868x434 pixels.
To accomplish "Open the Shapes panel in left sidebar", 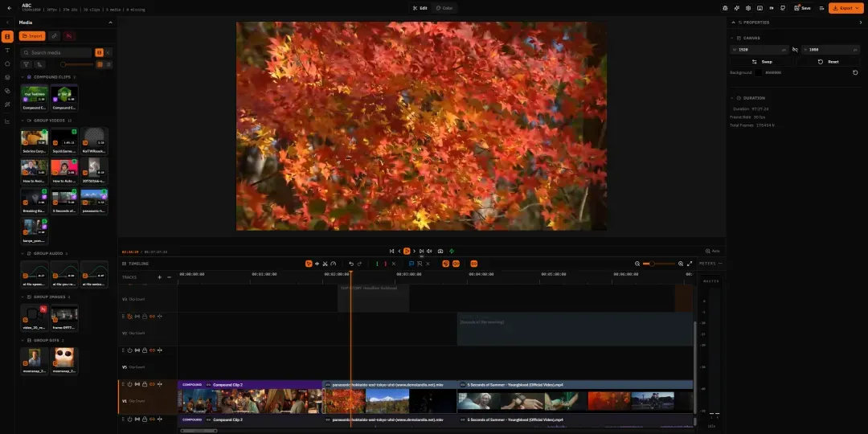I will 7,63.
